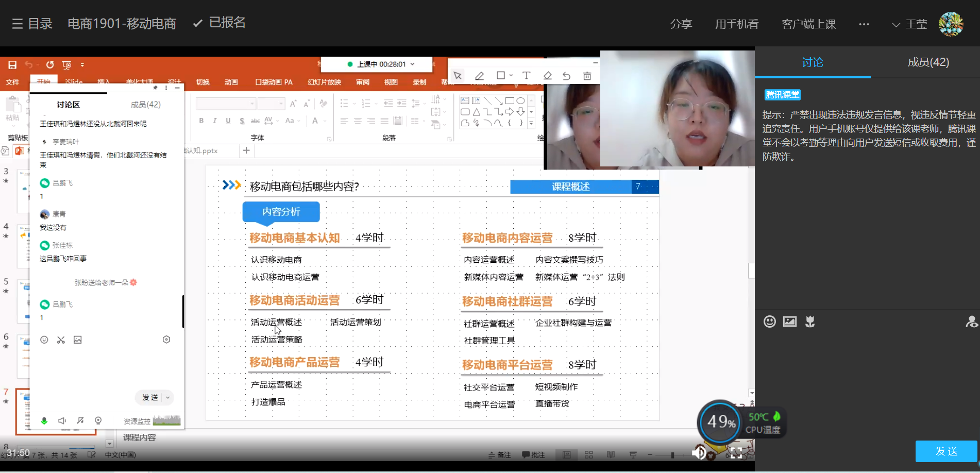Image resolution: width=980 pixels, height=473 pixels.
Task: Switch to the 成员(42) tab on the right
Action: tap(928, 62)
